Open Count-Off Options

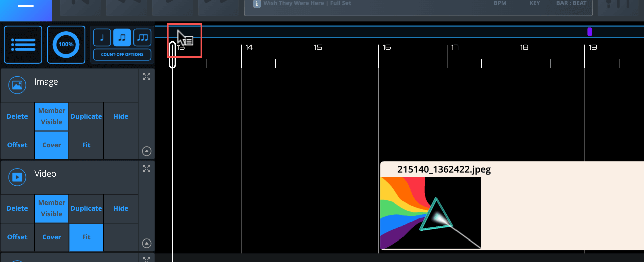(x=122, y=54)
